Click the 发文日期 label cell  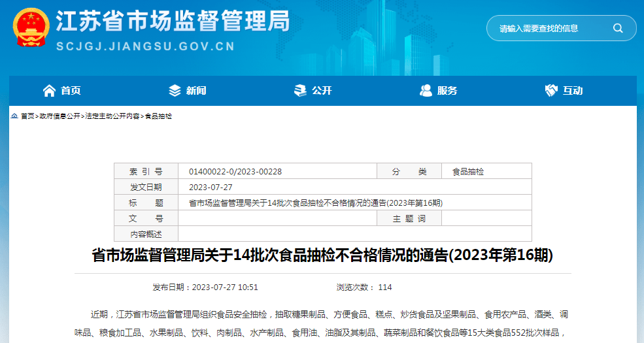146,187
